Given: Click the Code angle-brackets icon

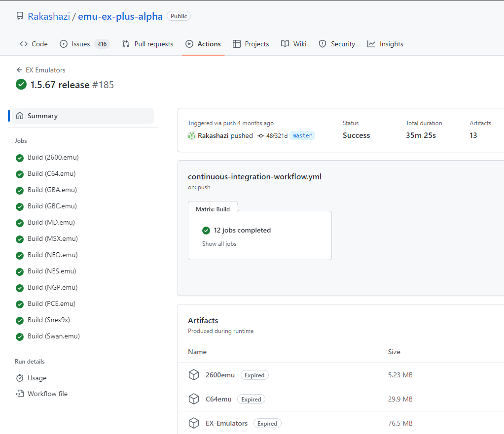Looking at the screenshot, I should click(x=24, y=44).
